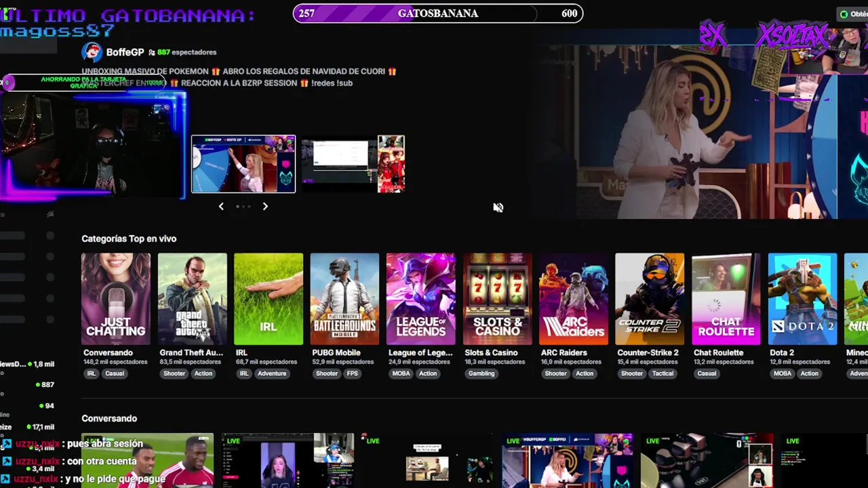This screenshot has height=488, width=868.
Task: Open the BoffeGP channel name link
Action: tap(125, 52)
